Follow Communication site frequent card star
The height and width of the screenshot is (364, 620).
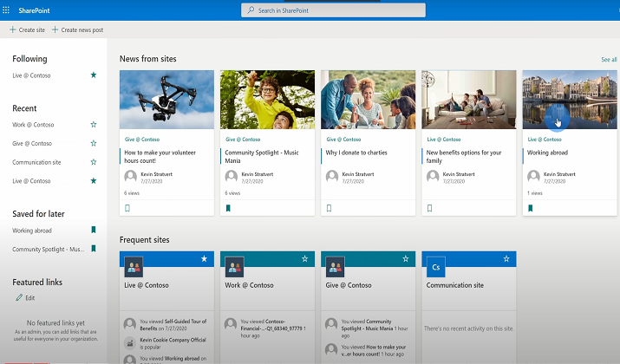pyautogui.click(x=506, y=259)
